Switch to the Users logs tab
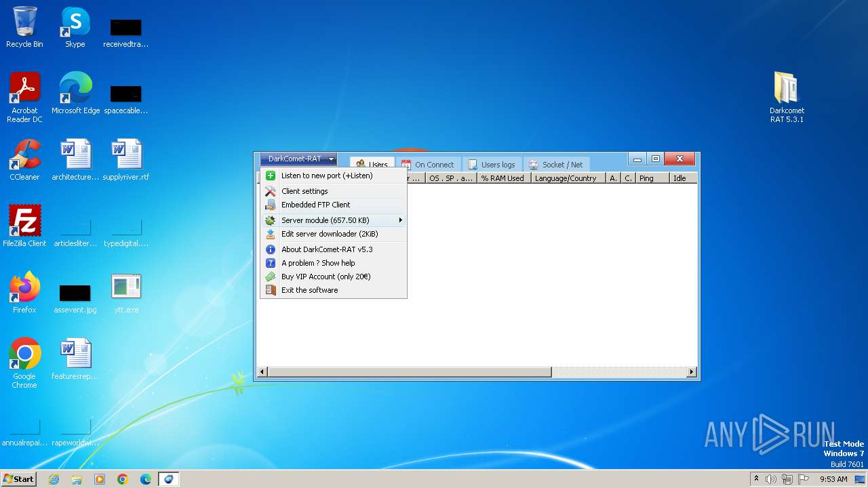 pos(492,164)
